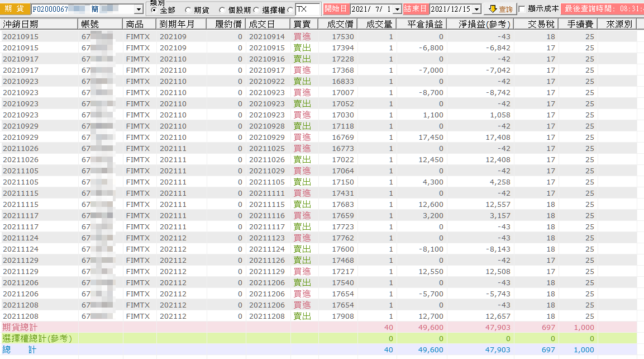Screen dimensions: 644x359
Task: Click the 查詢 query button with the arrow icon
Action: click(x=500, y=8)
